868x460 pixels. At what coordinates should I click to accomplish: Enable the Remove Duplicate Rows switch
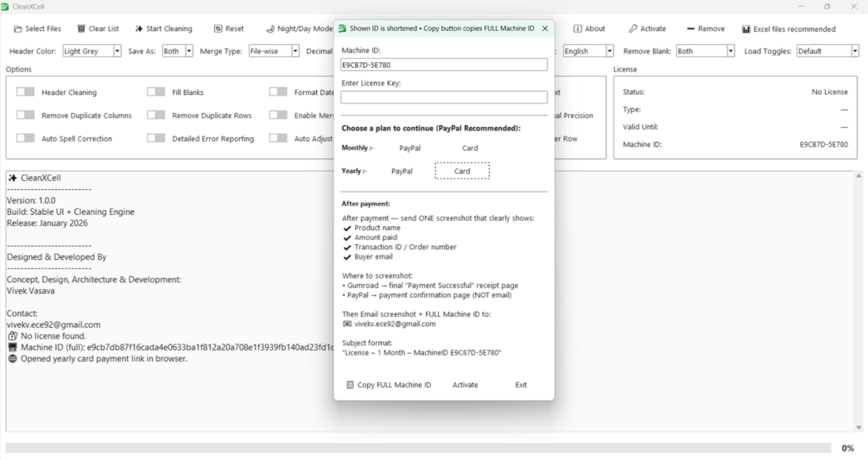click(x=156, y=115)
